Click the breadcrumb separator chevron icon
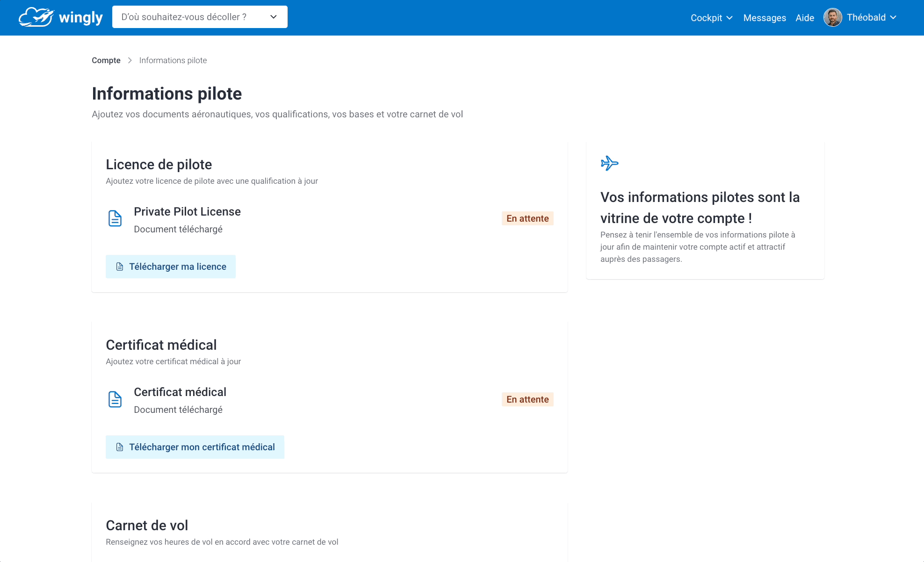This screenshot has height=562, width=924. pos(130,60)
